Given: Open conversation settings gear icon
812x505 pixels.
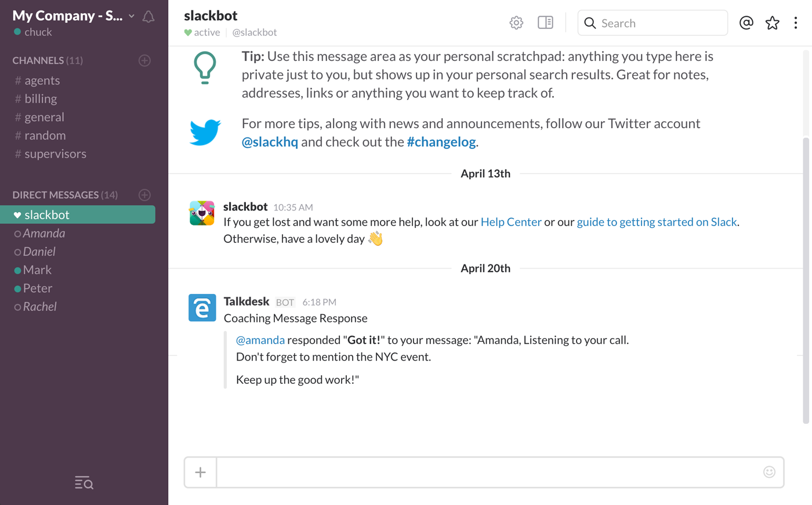Looking at the screenshot, I should (x=516, y=23).
